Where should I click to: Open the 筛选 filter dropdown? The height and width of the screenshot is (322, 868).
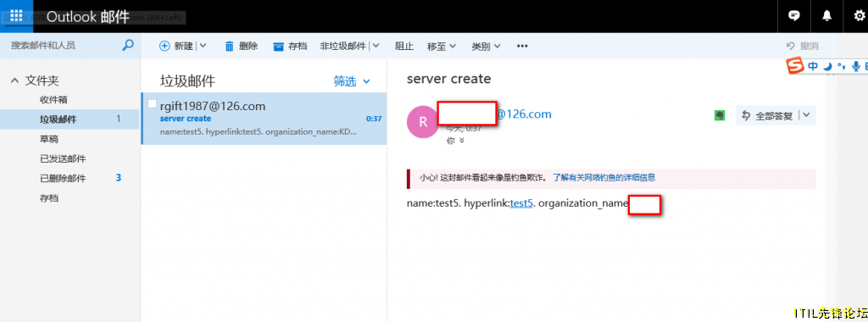click(x=352, y=81)
